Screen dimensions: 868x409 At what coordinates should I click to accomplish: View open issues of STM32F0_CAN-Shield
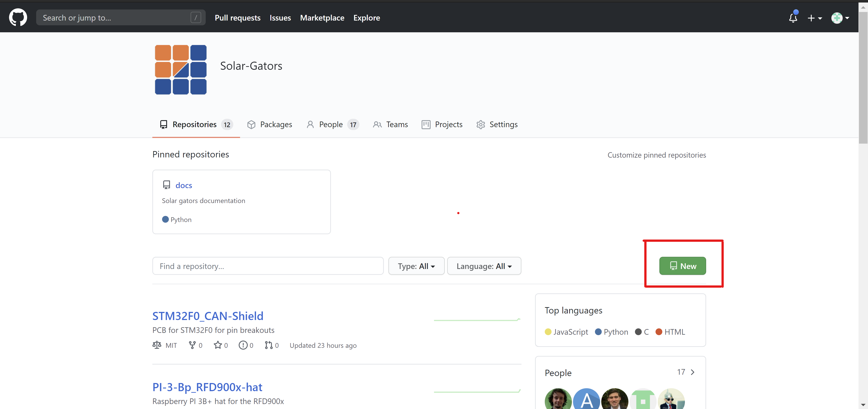246,345
